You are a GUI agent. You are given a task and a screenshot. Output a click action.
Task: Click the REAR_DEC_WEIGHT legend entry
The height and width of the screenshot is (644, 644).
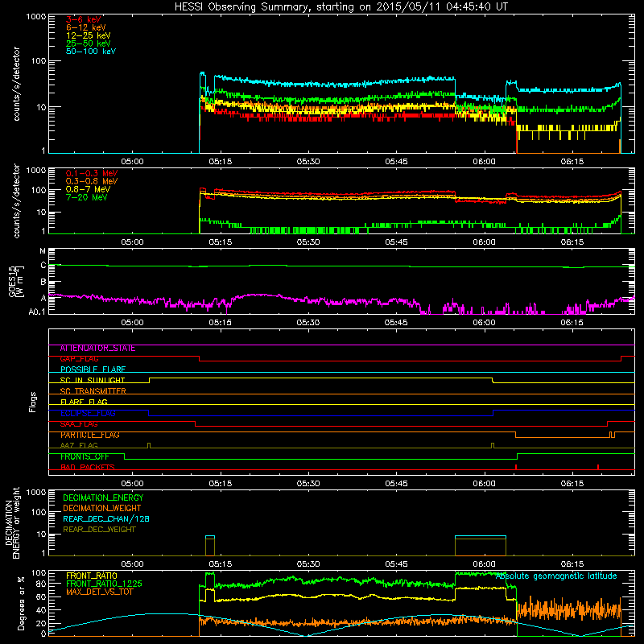(99, 530)
